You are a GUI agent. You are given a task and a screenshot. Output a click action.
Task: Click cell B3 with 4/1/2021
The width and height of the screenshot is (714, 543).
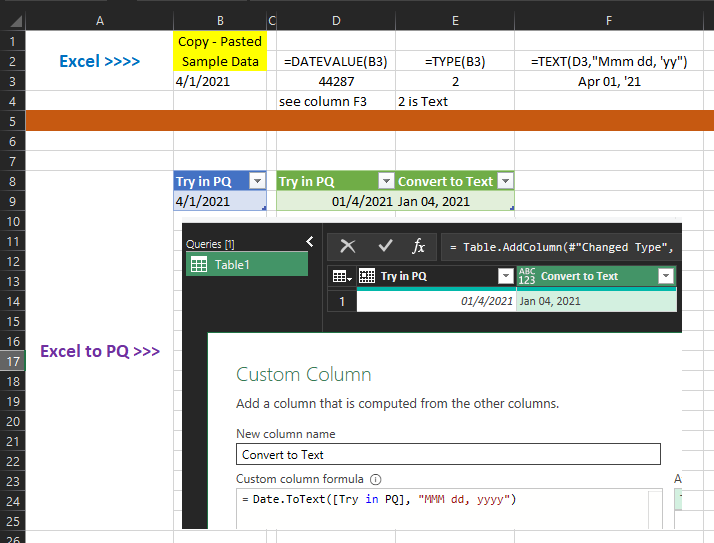[x=220, y=82]
